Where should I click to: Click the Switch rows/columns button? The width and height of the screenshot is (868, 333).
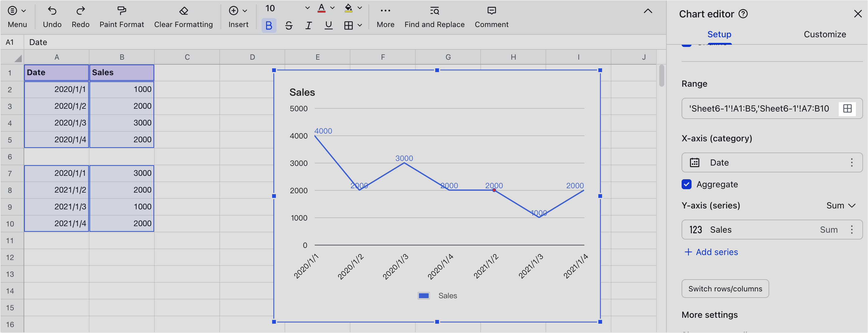[725, 289]
